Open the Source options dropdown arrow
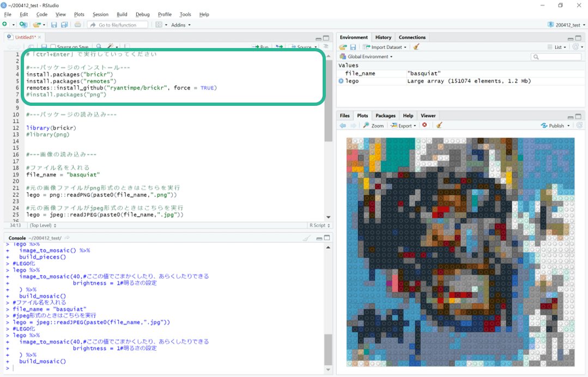This screenshot has width=588, height=377. coord(316,47)
